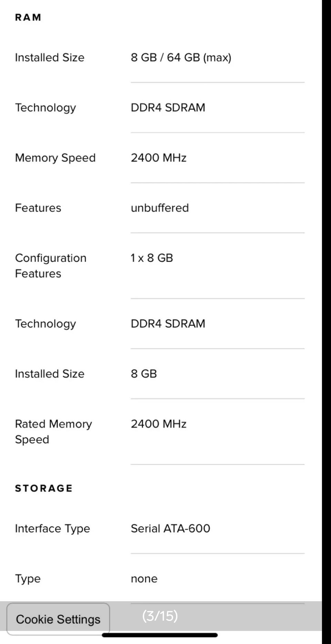Click the unbuffered features value
Viewport: 331px width, 644px height.
tap(160, 208)
